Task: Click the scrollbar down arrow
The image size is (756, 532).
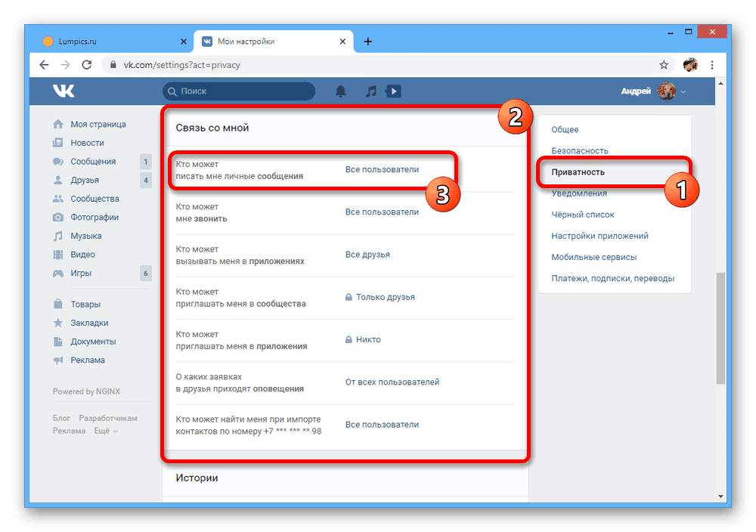Action: (720, 496)
